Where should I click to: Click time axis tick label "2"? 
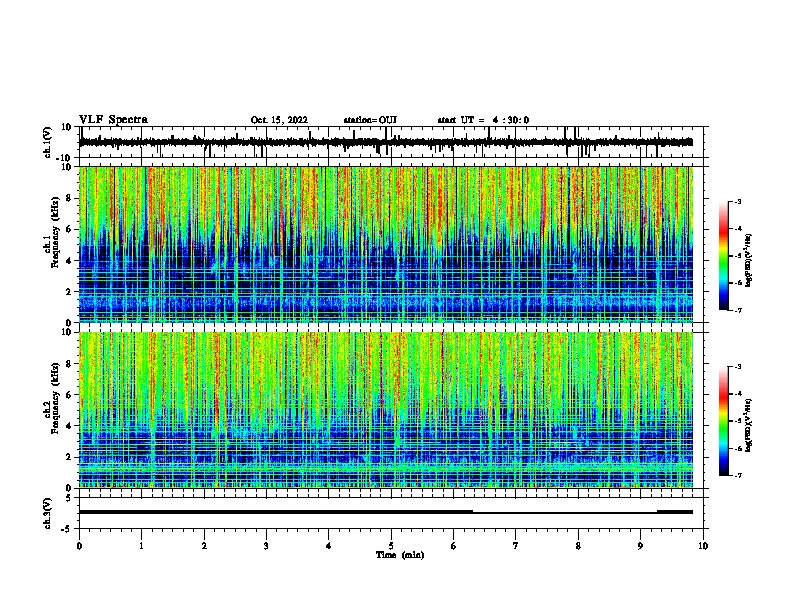point(204,546)
